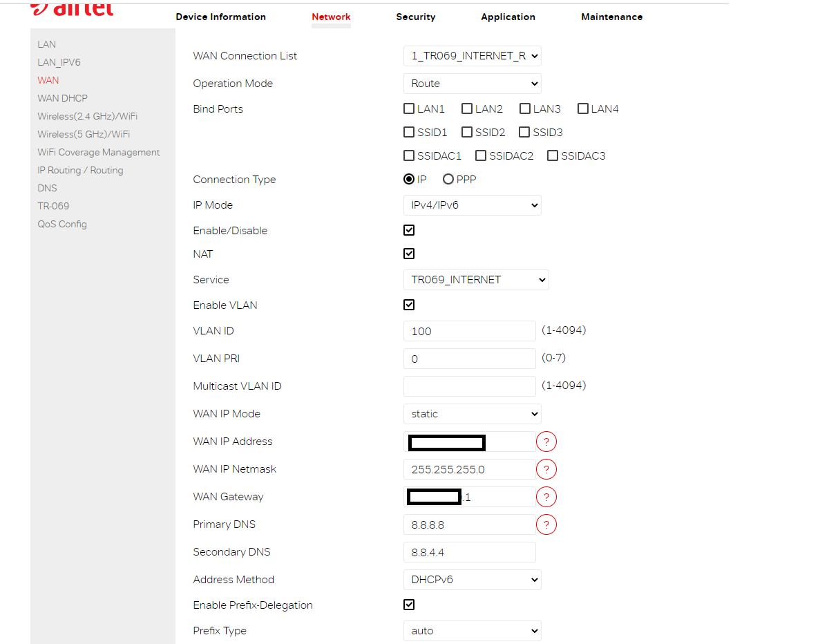Select the PPP connection type radio button
This screenshot has height=644, width=829.
pos(448,179)
